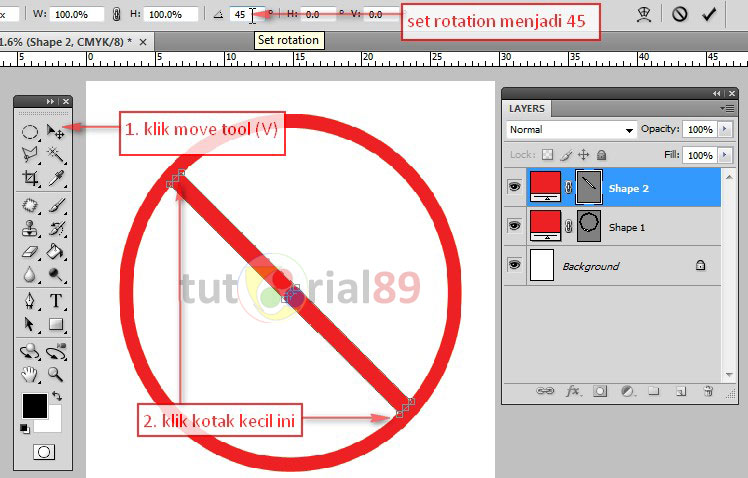Open the Normal blend mode dropdown
Image resolution: width=748 pixels, height=478 pixels.
(x=571, y=130)
